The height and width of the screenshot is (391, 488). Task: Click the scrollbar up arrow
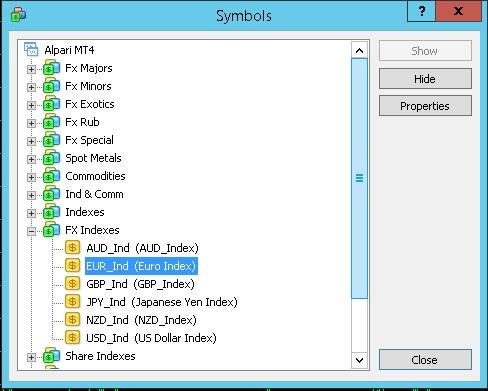point(359,51)
